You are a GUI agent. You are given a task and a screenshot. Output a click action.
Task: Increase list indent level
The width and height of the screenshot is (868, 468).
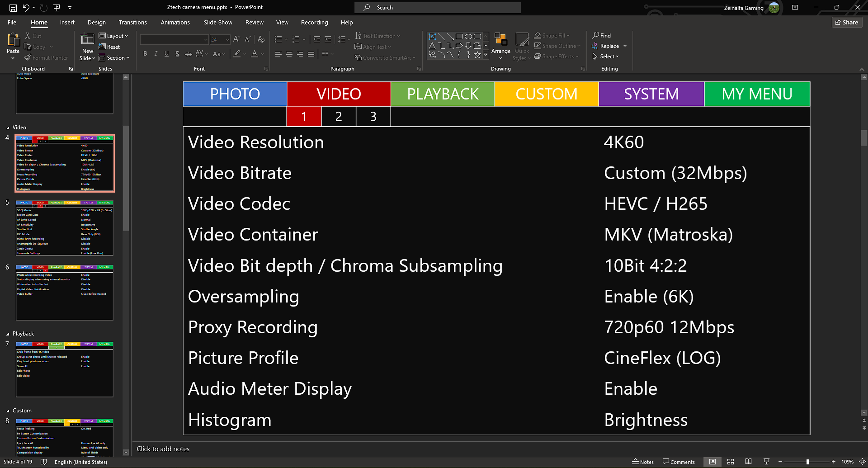328,39
